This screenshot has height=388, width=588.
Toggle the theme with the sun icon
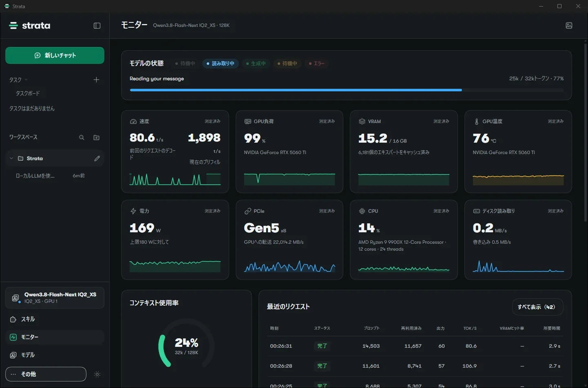tap(97, 374)
